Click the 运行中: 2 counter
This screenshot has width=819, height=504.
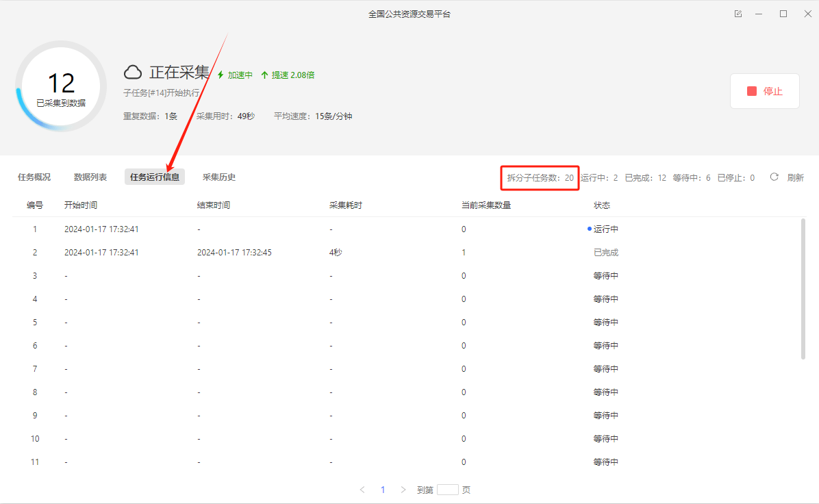[x=599, y=177]
